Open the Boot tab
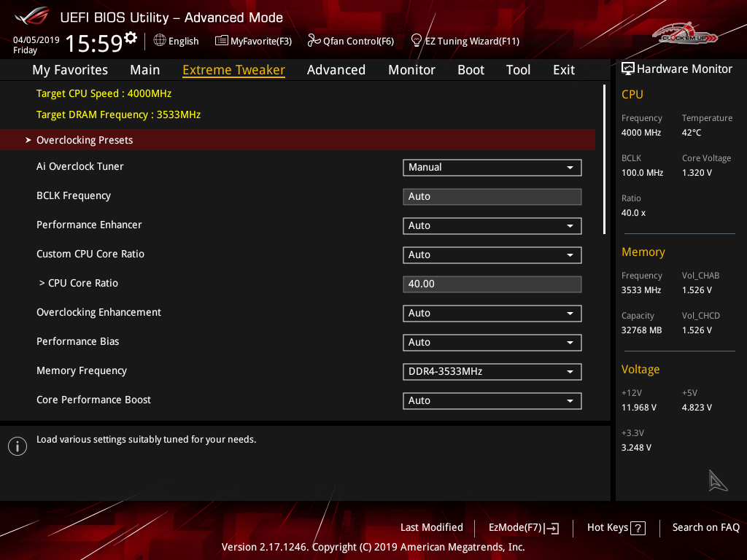The image size is (747, 560). coord(471,70)
